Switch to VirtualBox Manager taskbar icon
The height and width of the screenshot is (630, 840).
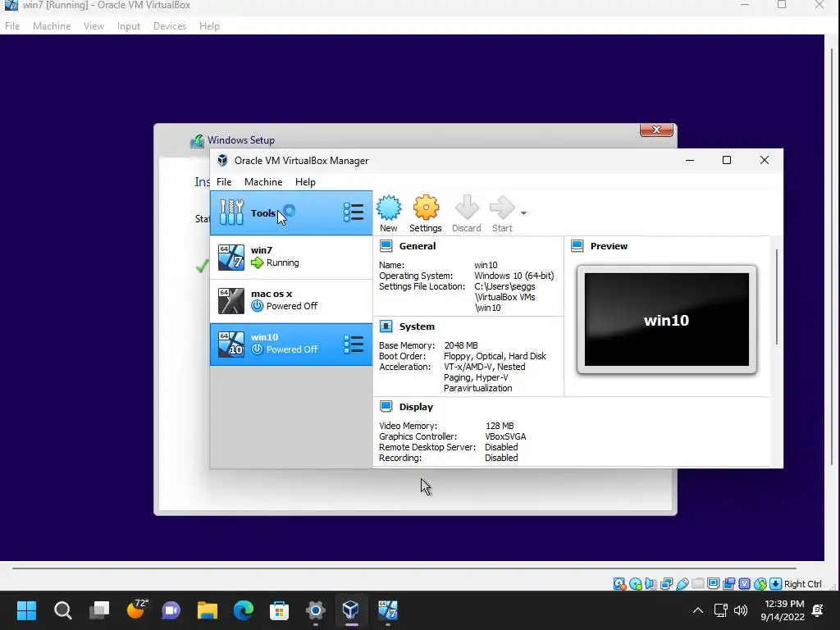(351, 610)
